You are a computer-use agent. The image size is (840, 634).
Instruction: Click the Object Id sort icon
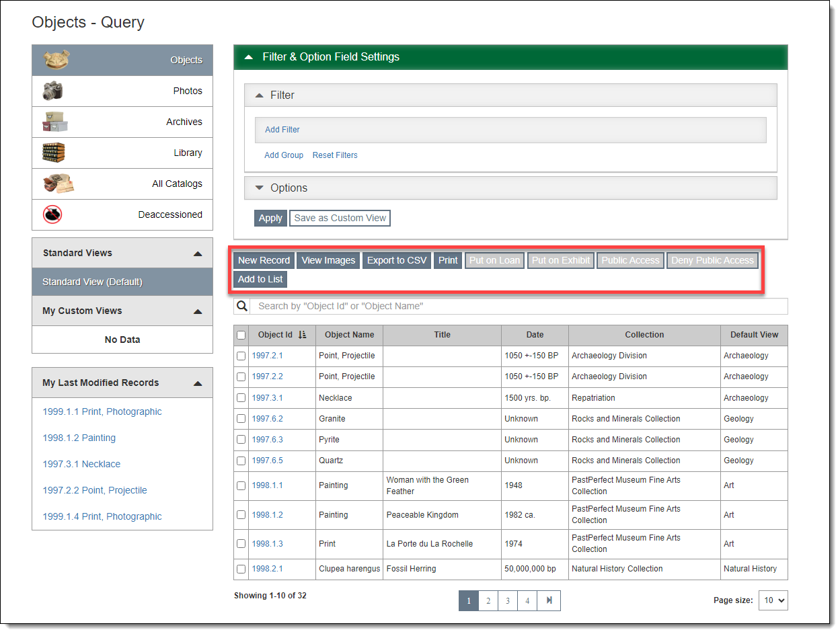click(x=302, y=335)
